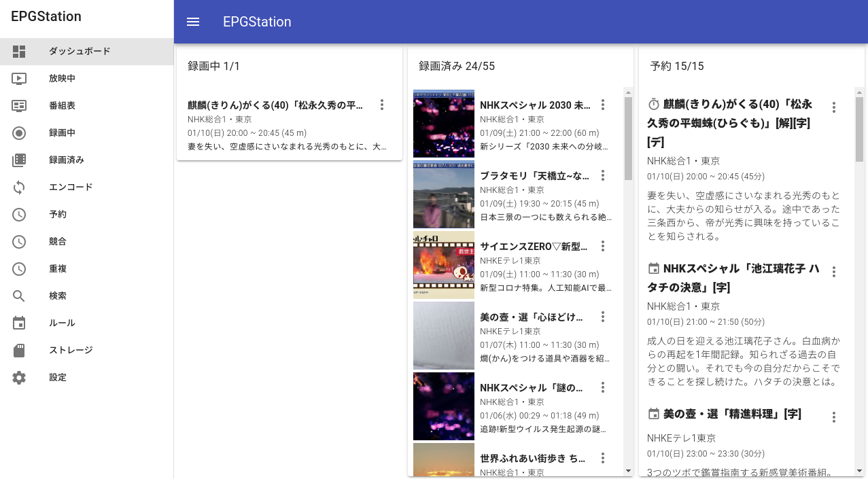Image resolution: width=868 pixels, height=479 pixels.
Task: Open ルール rules in sidebar
Action: tap(87, 323)
